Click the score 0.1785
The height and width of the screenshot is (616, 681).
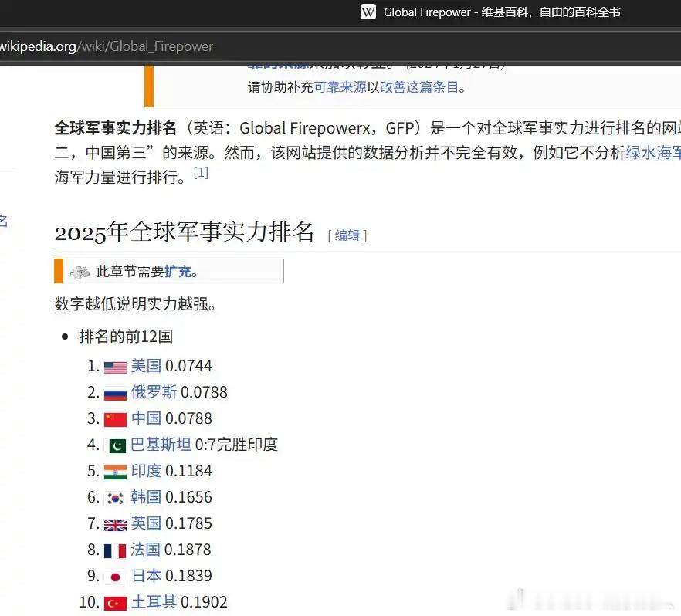click(188, 523)
